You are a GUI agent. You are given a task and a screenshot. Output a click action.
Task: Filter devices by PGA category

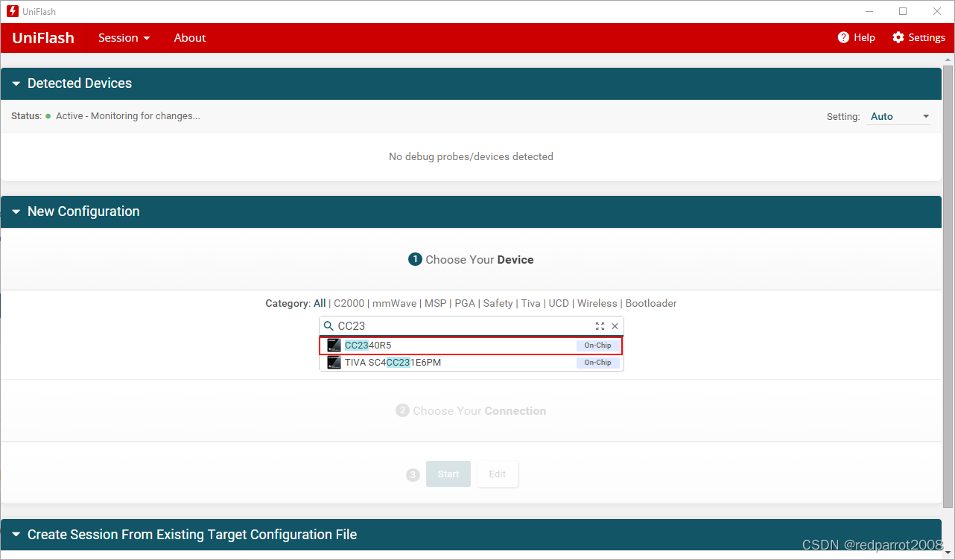click(x=465, y=303)
